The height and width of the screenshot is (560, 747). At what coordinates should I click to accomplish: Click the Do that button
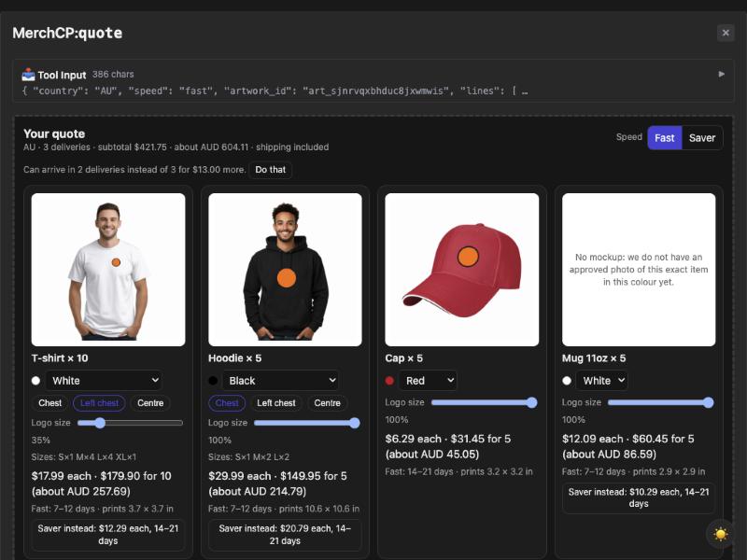coord(270,170)
